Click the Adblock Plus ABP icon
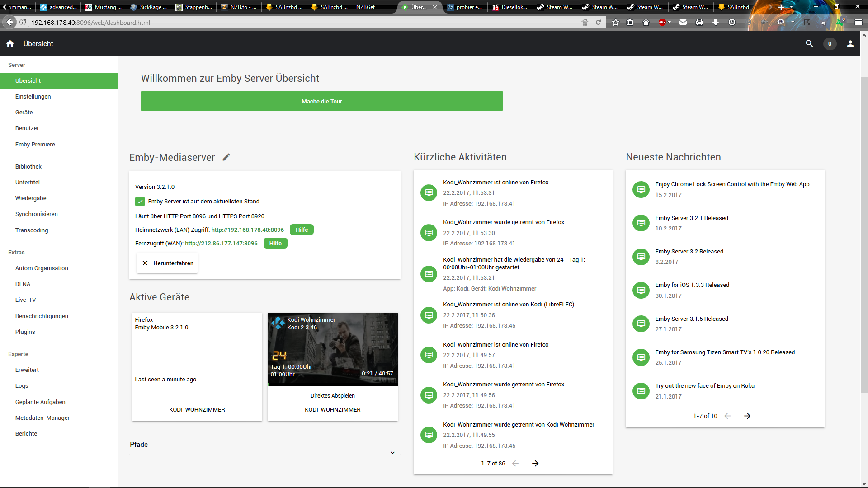 (x=662, y=22)
